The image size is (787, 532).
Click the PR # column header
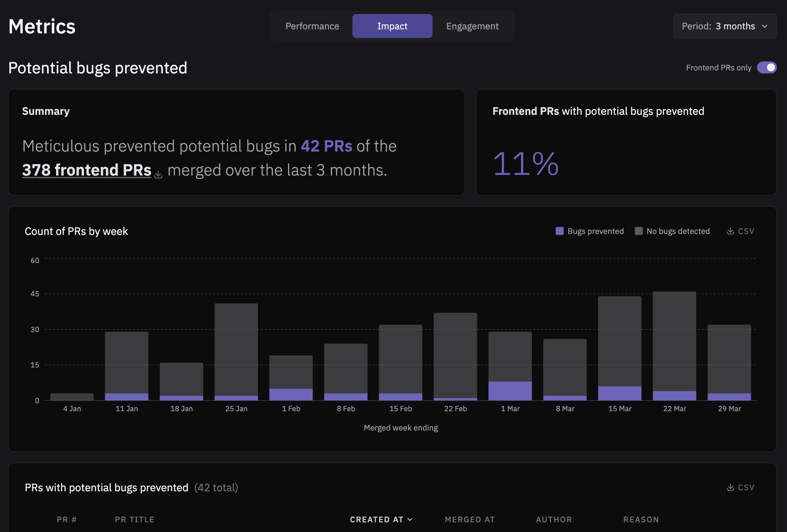pos(67,519)
